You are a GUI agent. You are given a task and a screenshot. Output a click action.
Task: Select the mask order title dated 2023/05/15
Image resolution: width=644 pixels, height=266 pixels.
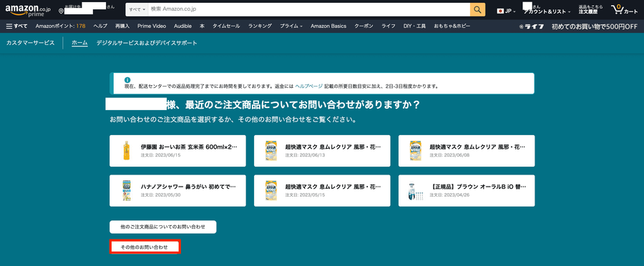333,187
